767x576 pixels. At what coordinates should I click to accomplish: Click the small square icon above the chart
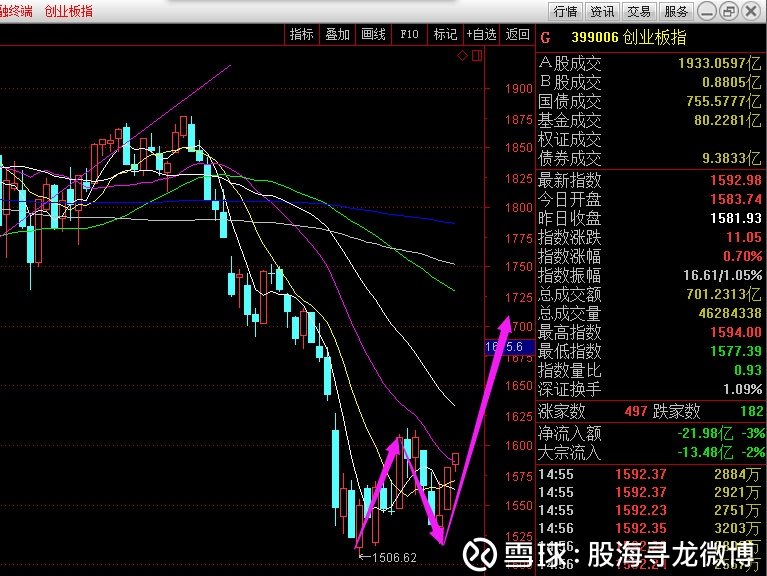(477, 55)
